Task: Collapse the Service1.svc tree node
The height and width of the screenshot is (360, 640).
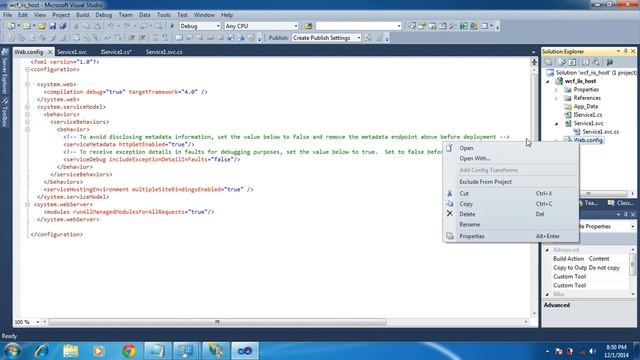Action: pyautogui.click(x=557, y=123)
